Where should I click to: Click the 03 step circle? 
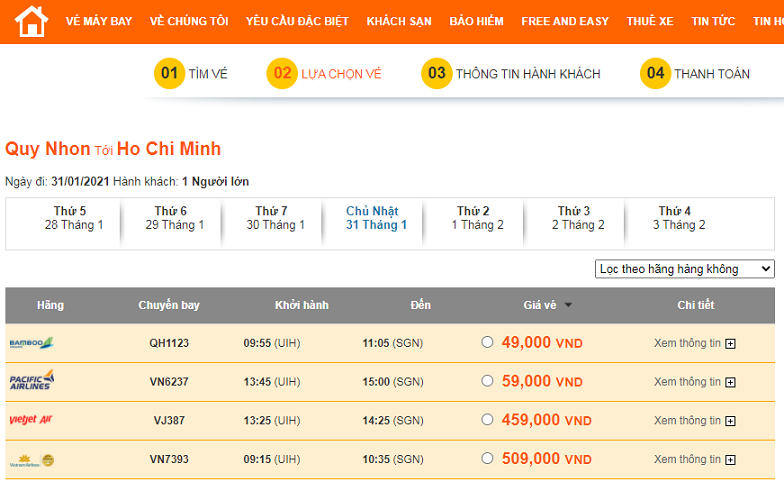436,74
